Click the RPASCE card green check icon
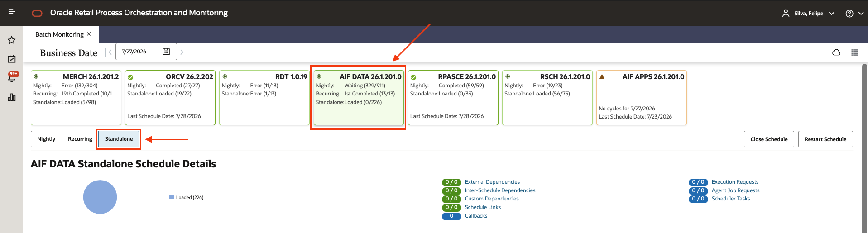Image resolution: width=868 pixels, height=233 pixels. pos(413,77)
